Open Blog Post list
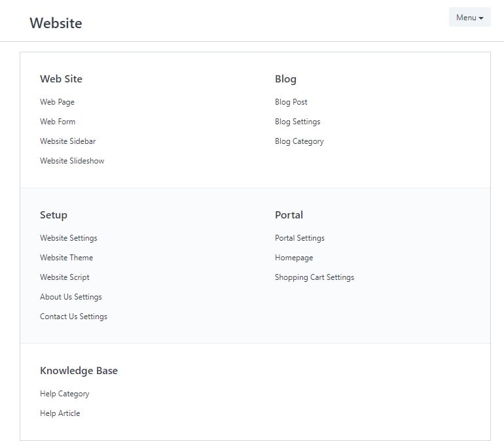The image size is (504, 448). click(291, 102)
